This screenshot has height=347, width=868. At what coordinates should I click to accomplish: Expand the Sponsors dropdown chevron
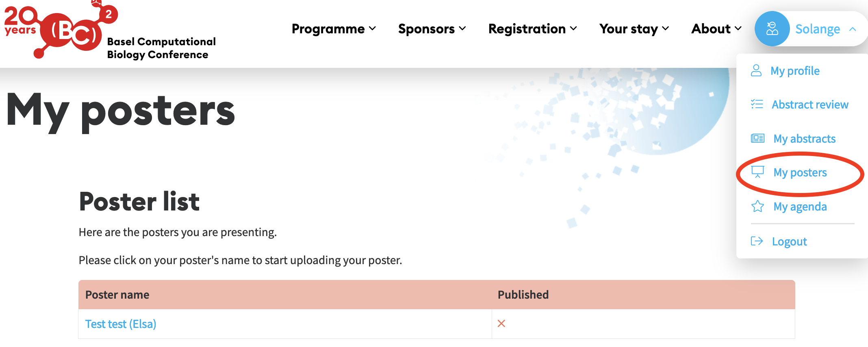tap(462, 29)
